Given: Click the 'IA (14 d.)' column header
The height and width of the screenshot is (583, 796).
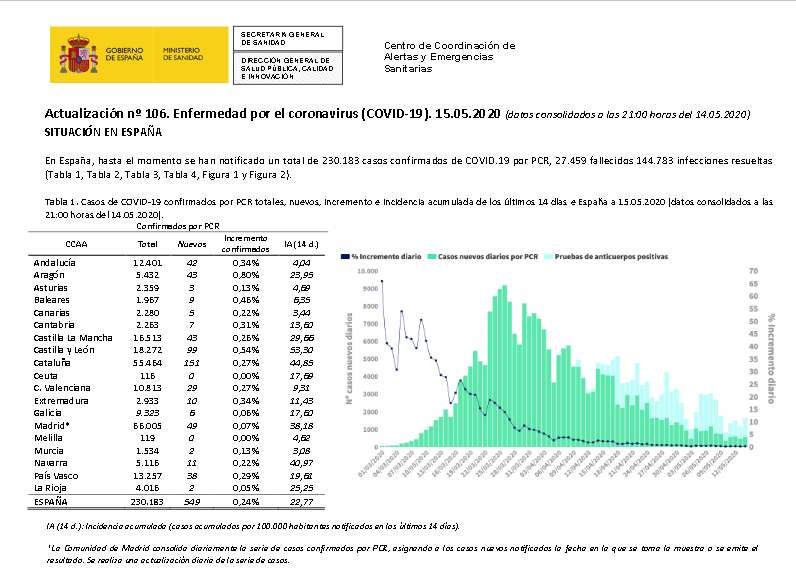Looking at the screenshot, I should pyautogui.click(x=302, y=244).
